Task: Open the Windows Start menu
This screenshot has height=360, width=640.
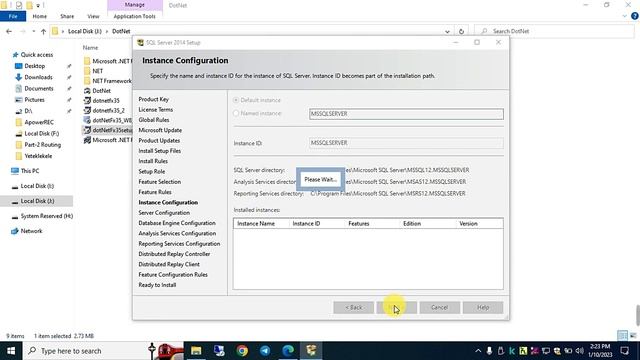Action: (x=11, y=351)
